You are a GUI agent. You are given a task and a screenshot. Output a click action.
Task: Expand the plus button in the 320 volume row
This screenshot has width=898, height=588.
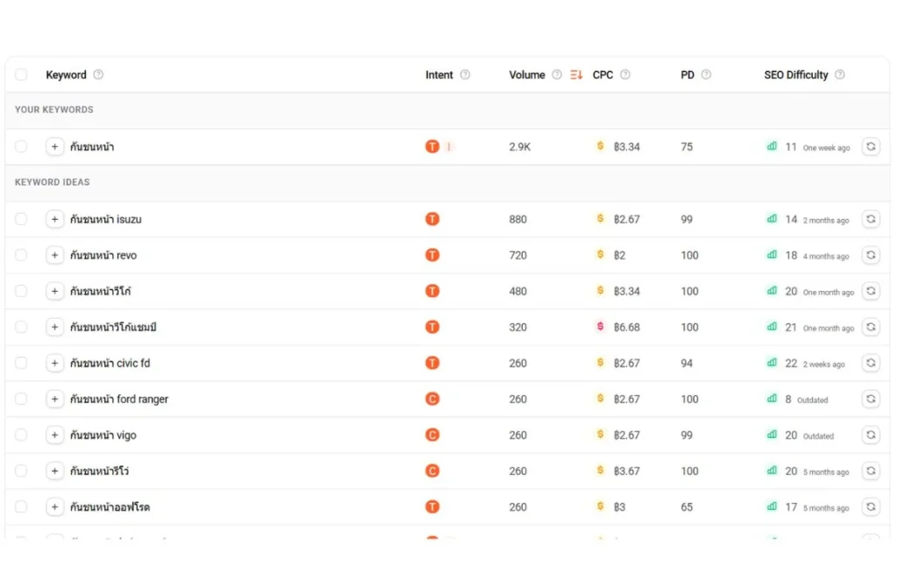pos(54,328)
